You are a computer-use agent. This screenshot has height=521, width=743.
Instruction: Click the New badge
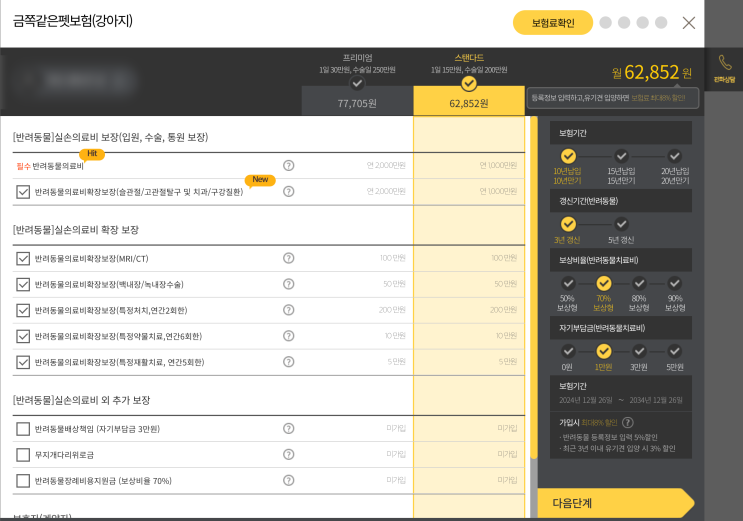coord(260,180)
